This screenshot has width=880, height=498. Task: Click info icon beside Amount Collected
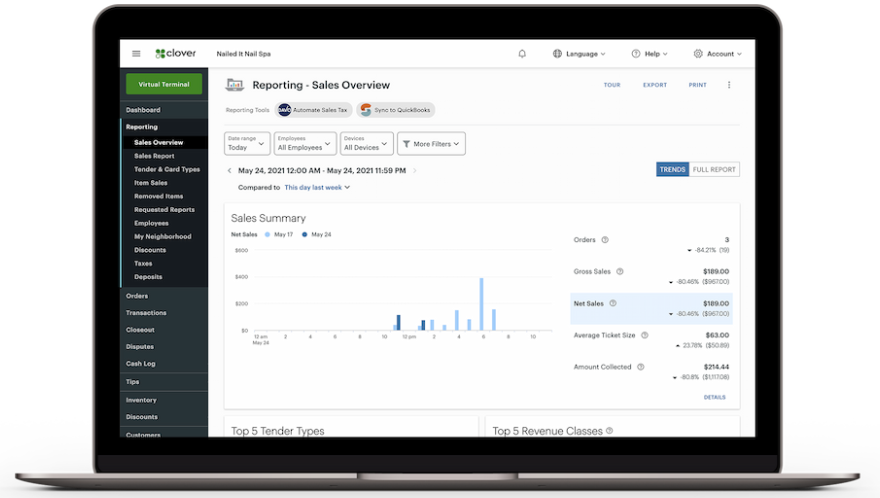[x=640, y=367]
